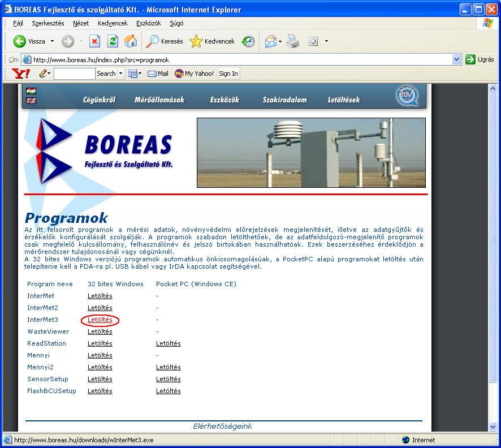Open My Yahoo! button
Viewport: 501px width, 448px height.
195,74
